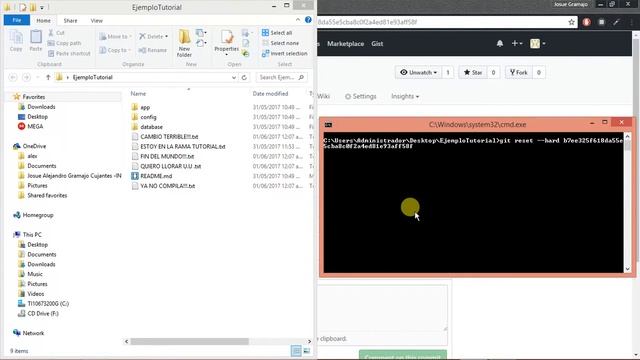Click Rename in the Organize group

[x=153, y=50]
